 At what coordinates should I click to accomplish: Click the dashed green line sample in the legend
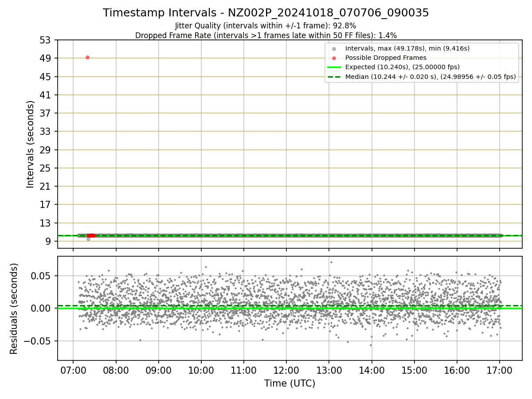click(x=334, y=77)
